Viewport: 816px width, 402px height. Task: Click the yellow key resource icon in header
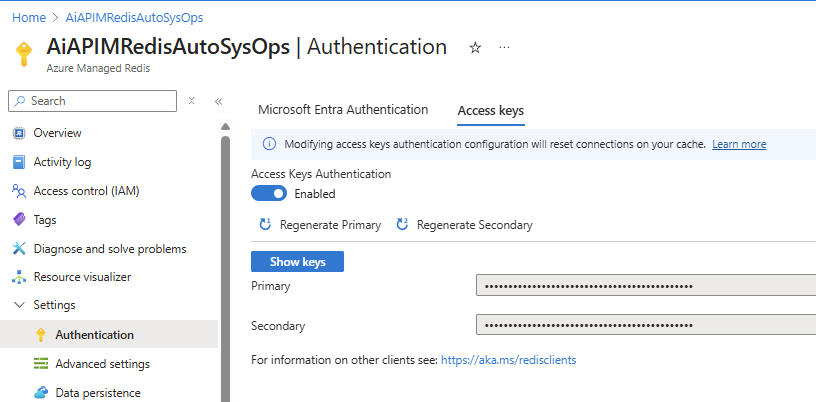23,54
